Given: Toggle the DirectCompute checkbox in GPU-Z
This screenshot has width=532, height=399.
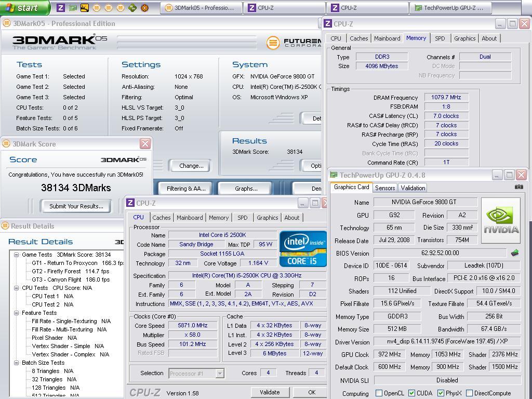Looking at the screenshot, I should coord(469,393).
